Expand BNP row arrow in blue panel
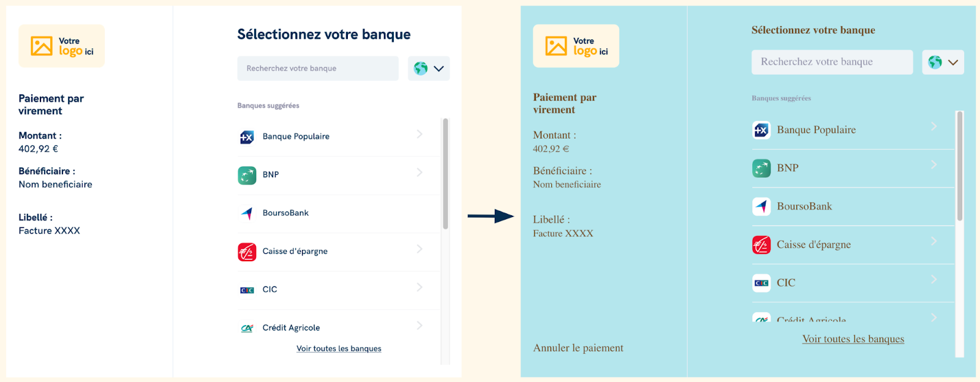 (x=934, y=164)
